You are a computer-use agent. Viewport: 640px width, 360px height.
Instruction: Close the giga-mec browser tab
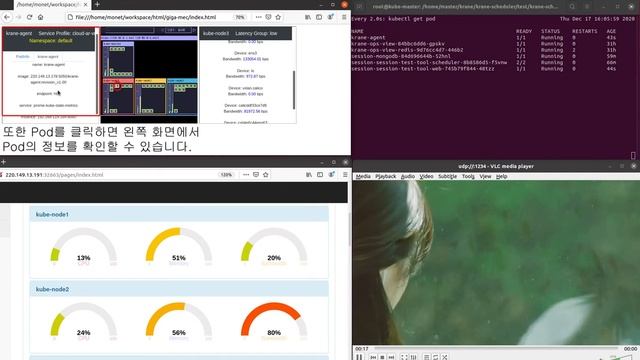[x=86, y=4]
